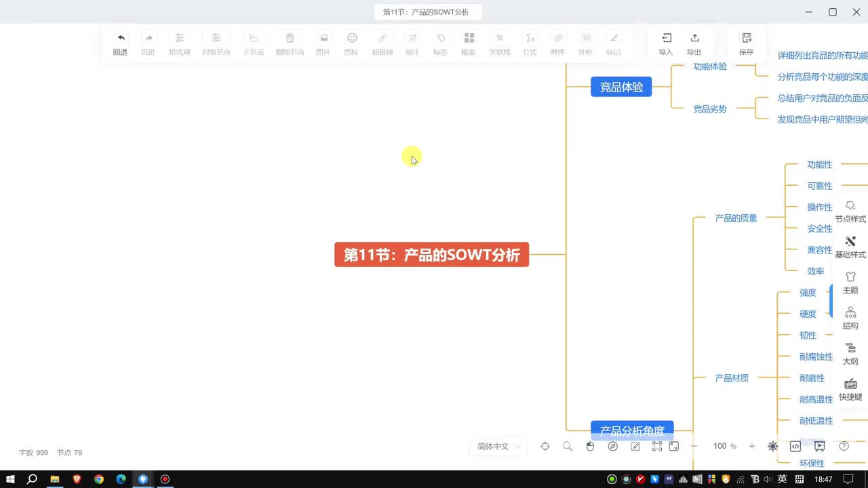Viewport: 868px width, 488px height.
Task: Open the 结构 structure panel
Action: 850,319
